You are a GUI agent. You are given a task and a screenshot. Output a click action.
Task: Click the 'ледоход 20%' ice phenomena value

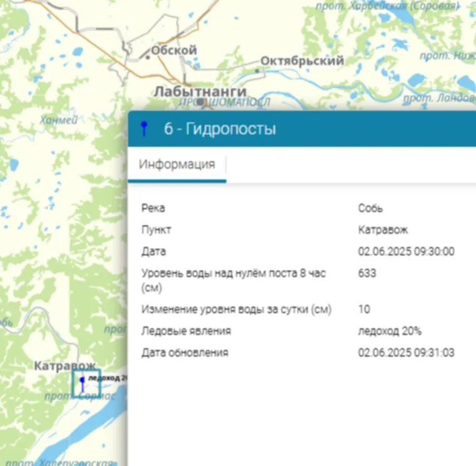point(390,331)
